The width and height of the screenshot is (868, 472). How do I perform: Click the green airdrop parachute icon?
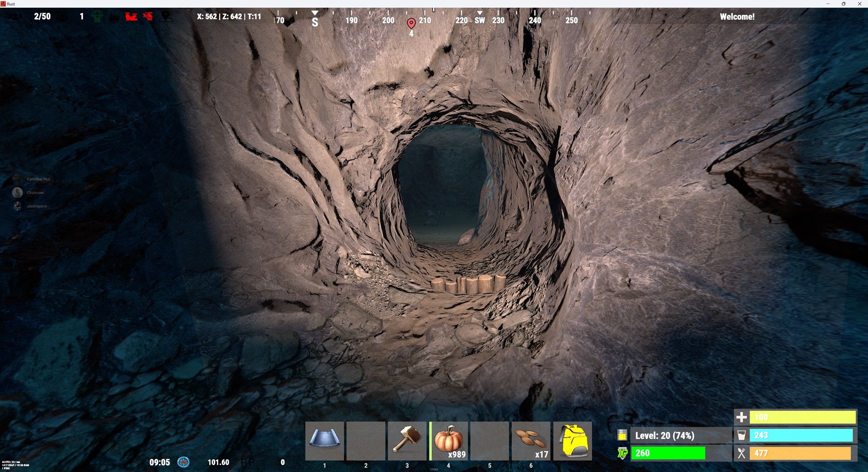(97, 17)
